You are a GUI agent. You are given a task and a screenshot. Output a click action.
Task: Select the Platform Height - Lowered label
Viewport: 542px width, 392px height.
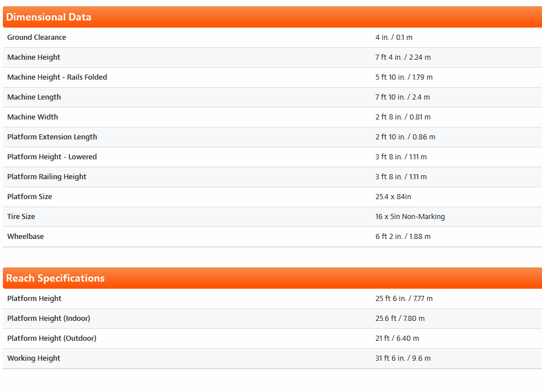click(52, 157)
